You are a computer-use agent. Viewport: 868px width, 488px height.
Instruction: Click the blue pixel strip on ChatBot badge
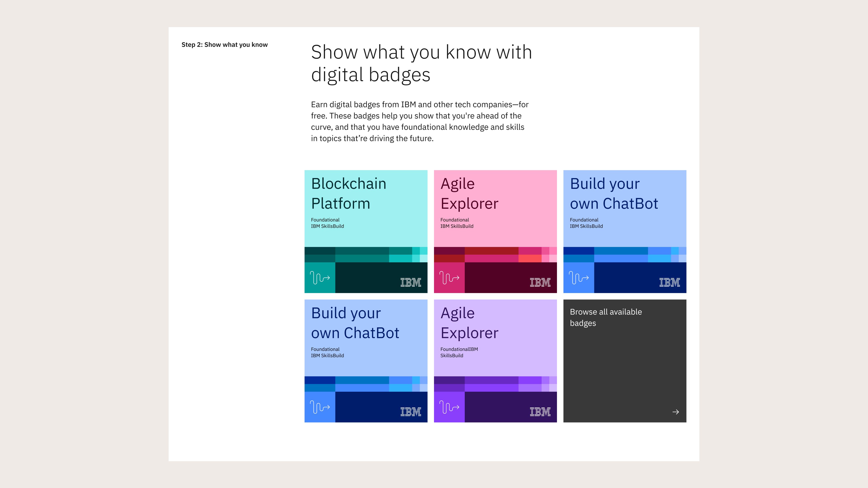624,255
